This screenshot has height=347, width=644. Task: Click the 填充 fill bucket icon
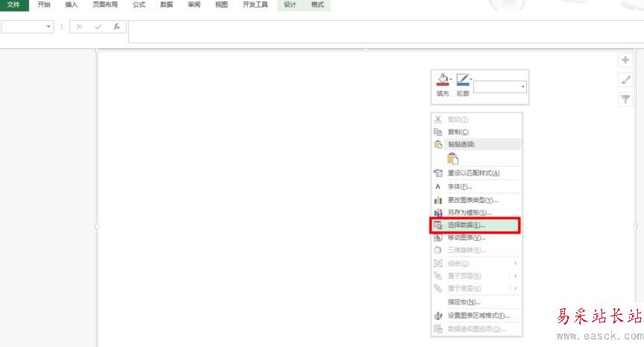point(442,79)
